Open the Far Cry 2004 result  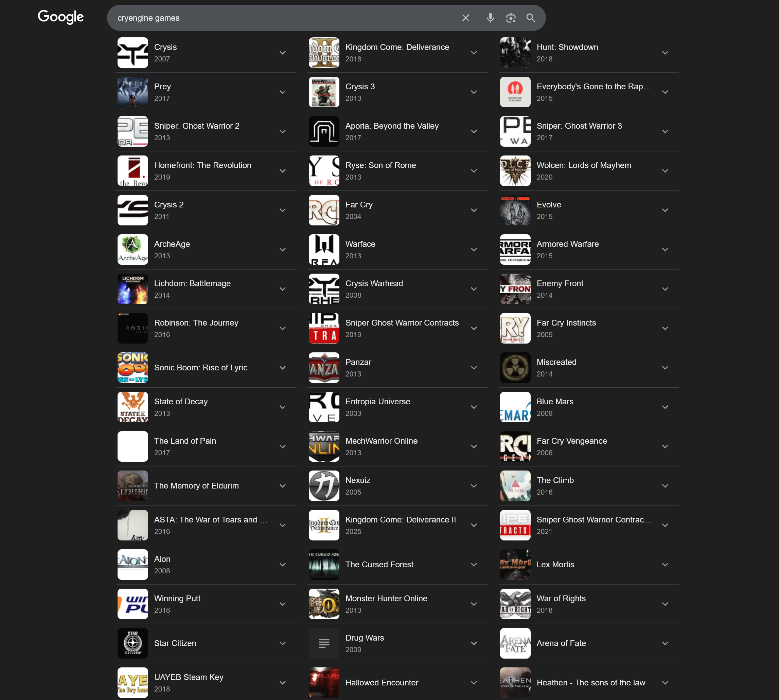tap(359, 205)
